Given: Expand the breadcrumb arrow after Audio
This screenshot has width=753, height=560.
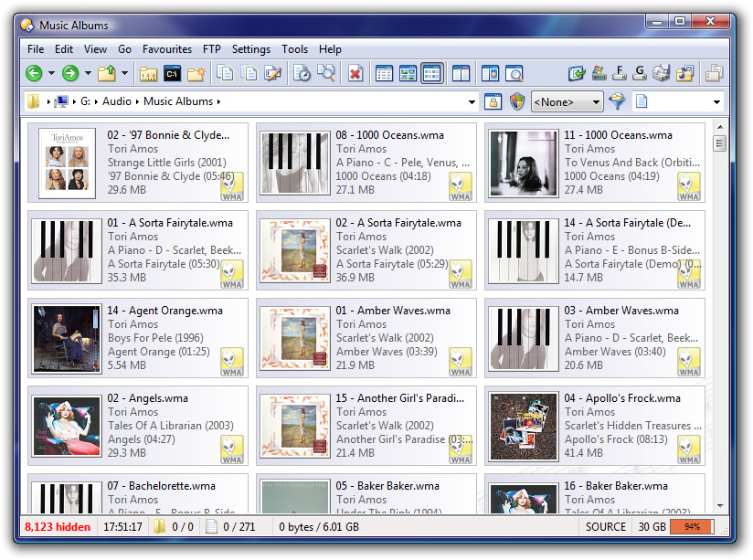Looking at the screenshot, I should tap(137, 101).
